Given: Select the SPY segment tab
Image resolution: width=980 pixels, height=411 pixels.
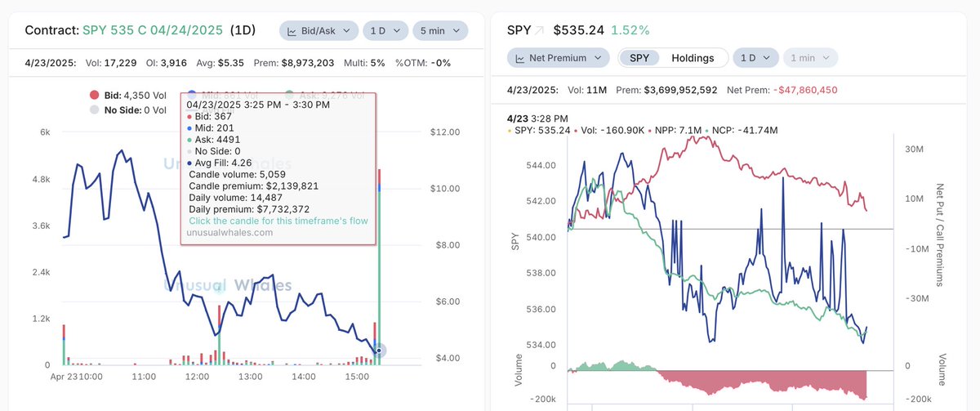Looking at the screenshot, I should pos(639,58).
